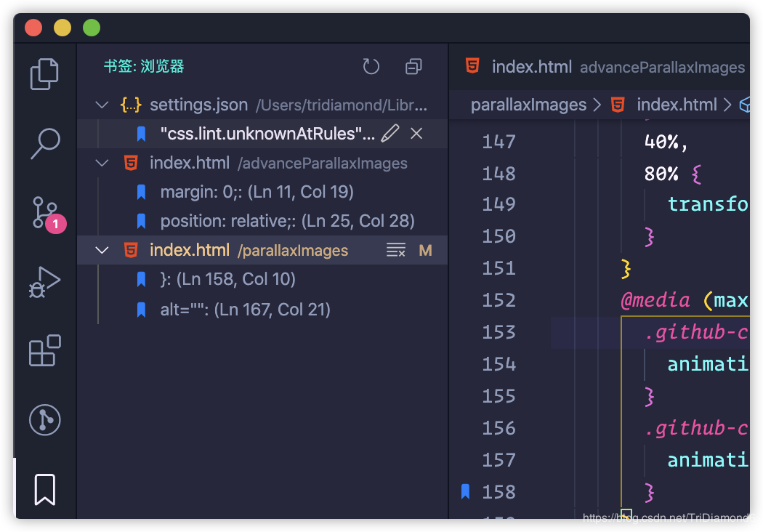Screen dimensions: 763x532
Task: Clear bookmarks for parallaxImages index.html
Action: (x=395, y=250)
